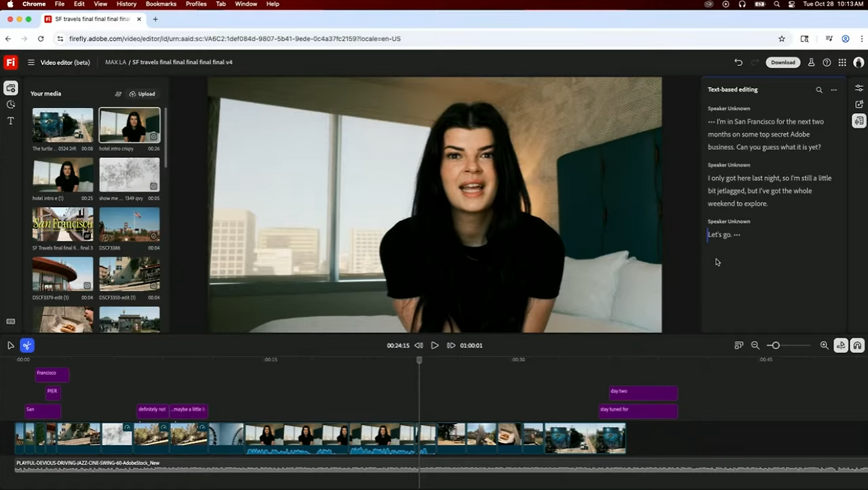The height and width of the screenshot is (490, 868).
Task: Select DSCF3386 media thumbnail
Action: [x=130, y=225]
